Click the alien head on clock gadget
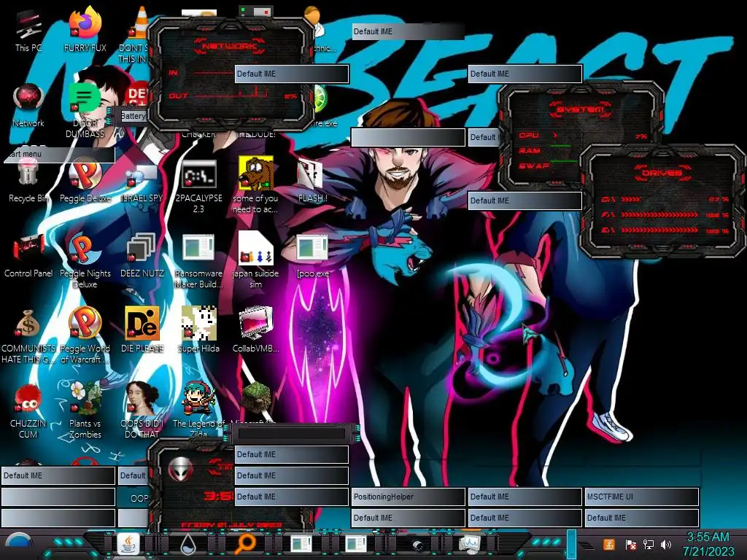Viewport: 747px width, 560px height. tap(181, 470)
